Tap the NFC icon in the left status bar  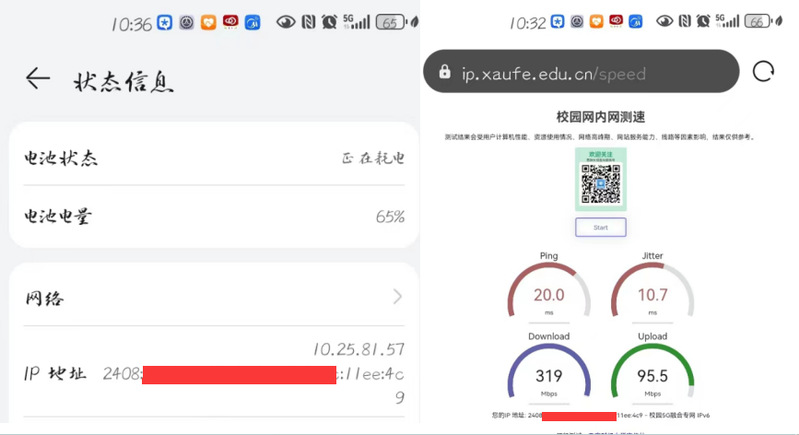click(308, 22)
